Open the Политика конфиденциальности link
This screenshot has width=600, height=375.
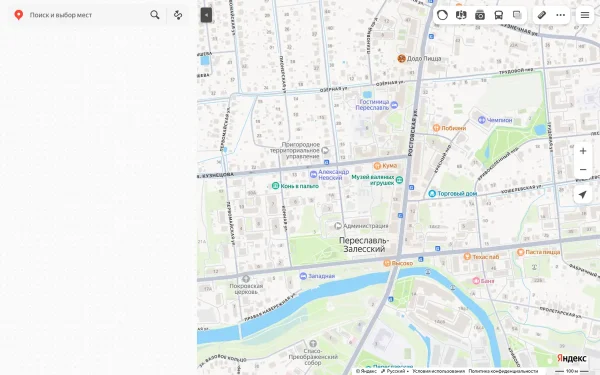503,371
